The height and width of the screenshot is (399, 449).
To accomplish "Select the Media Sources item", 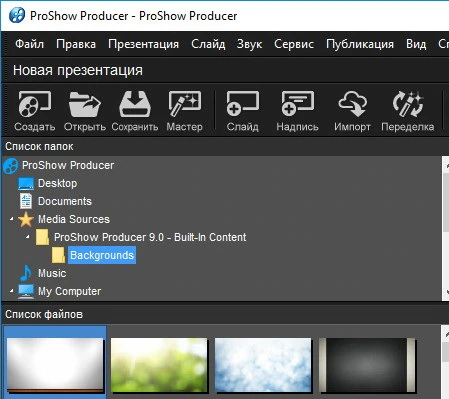I will tap(74, 219).
